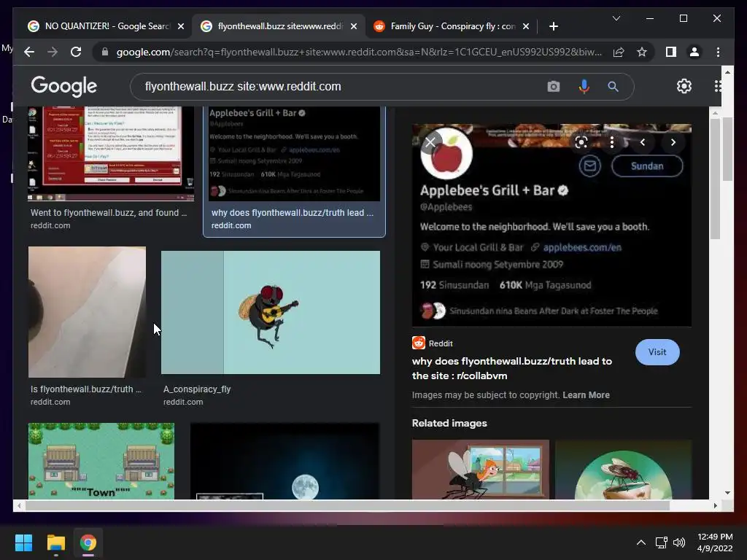Screen dimensions: 747x560
Task: Click horizontal scrollbar at window bottom
Action: coord(348,506)
